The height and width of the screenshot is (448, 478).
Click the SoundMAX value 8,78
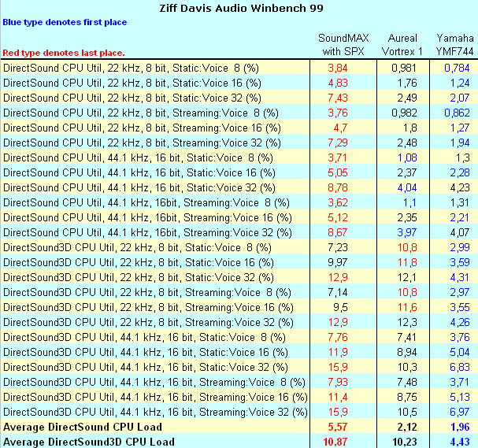click(338, 187)
